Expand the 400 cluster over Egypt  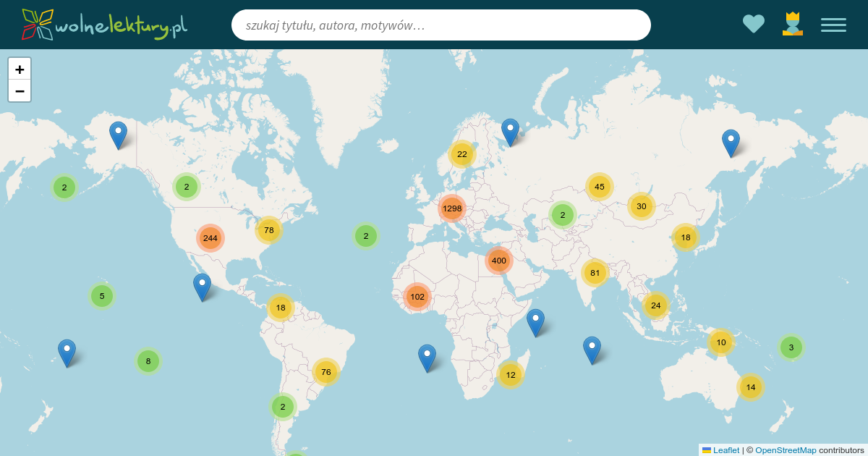(x=499, y=261)
